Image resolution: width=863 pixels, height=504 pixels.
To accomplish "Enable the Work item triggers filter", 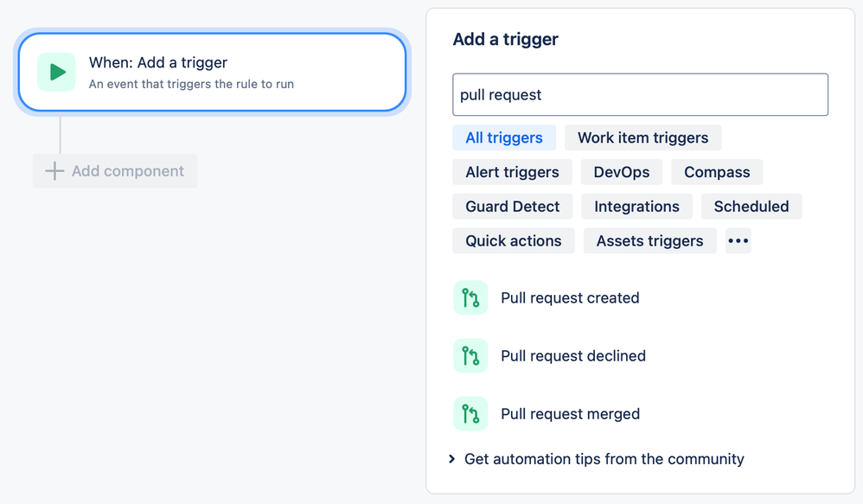I will (642, 137).
